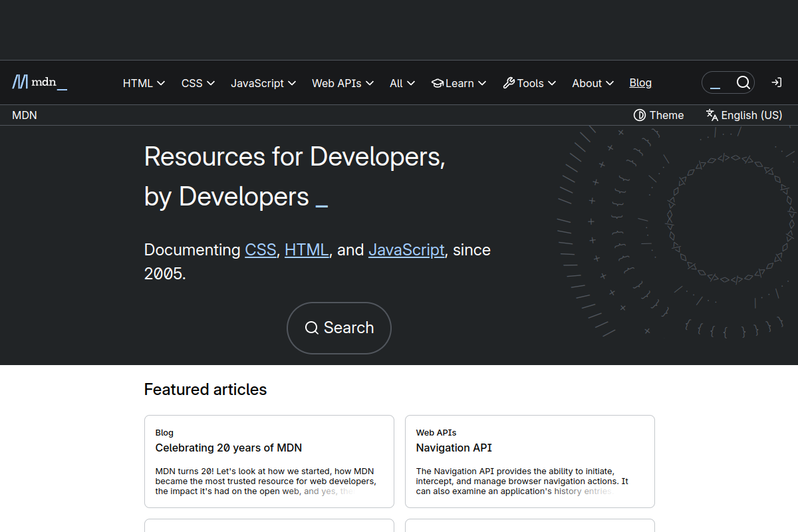
Task: Click the 'MDN turns 20!' card description
Action: (x=266, y=481)
